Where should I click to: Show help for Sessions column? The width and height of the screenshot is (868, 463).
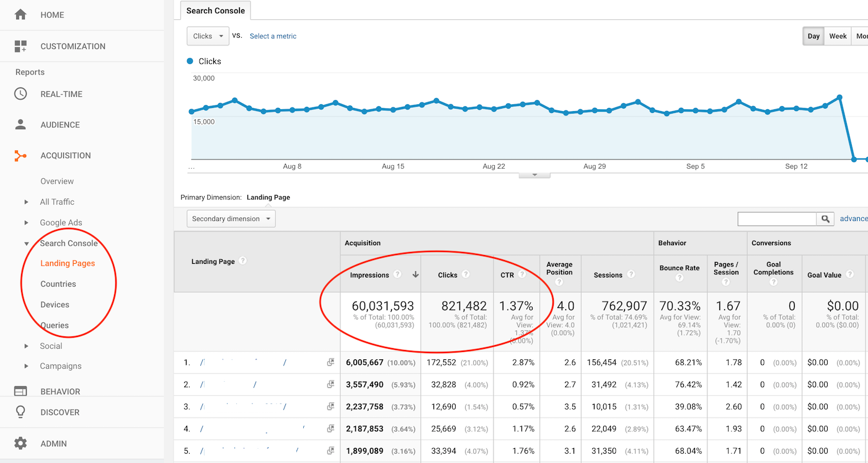coord(631,274)
